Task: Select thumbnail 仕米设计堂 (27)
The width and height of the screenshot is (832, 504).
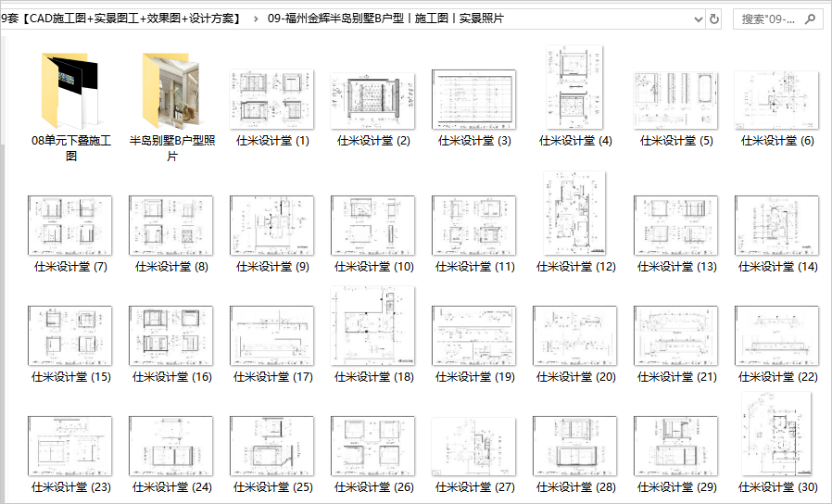Action: [x=473, y=447]
